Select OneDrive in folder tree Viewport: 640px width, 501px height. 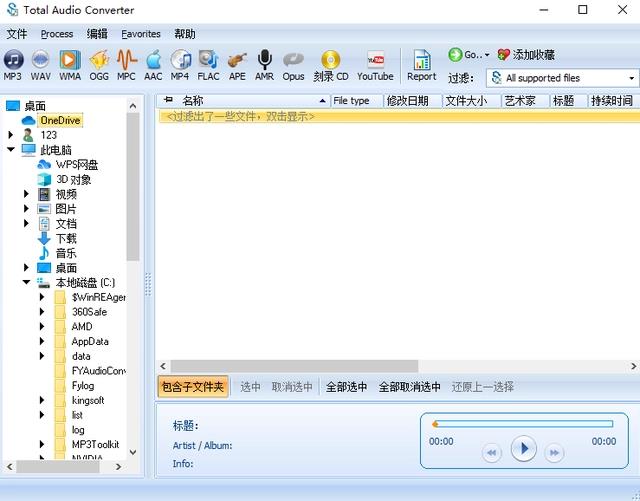60,120
